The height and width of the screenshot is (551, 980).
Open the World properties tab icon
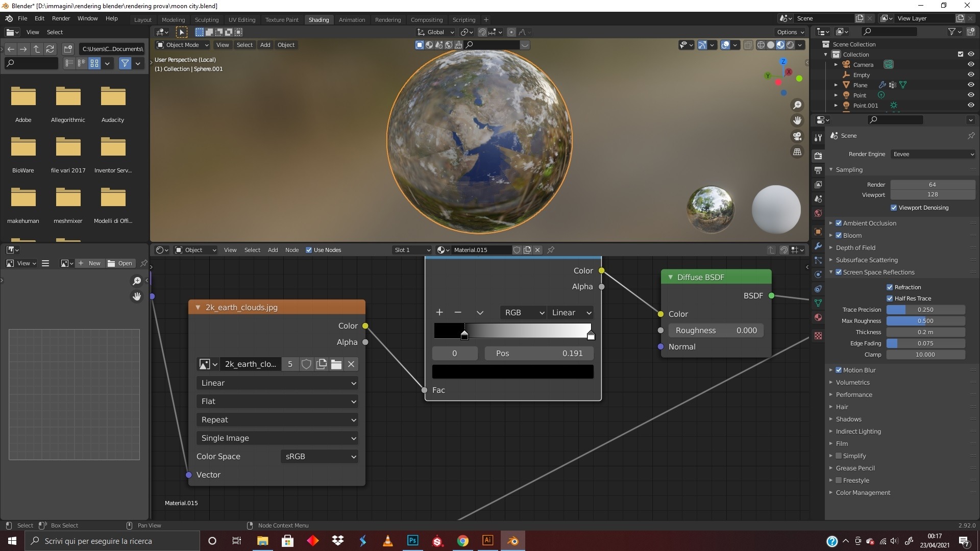818,213
